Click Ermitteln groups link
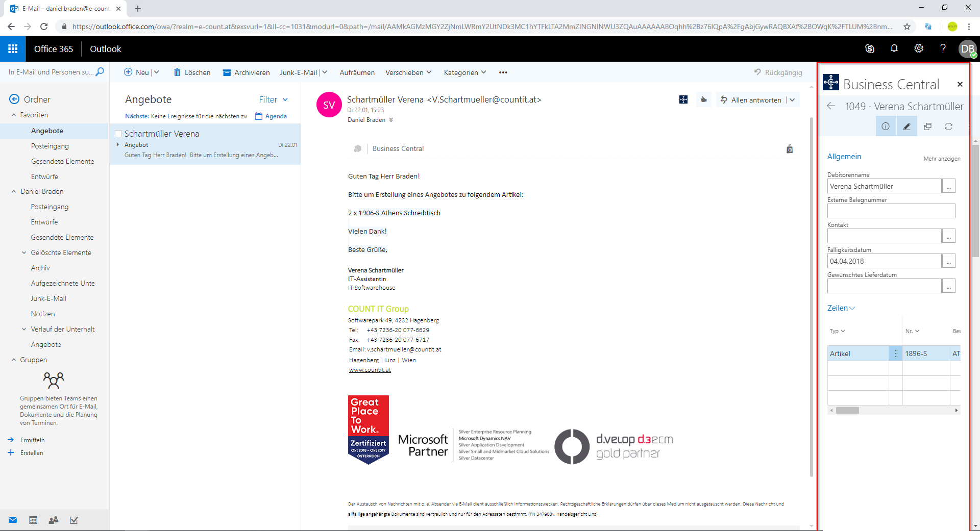This screenshot has width=980, height=531. coord(32,440)
